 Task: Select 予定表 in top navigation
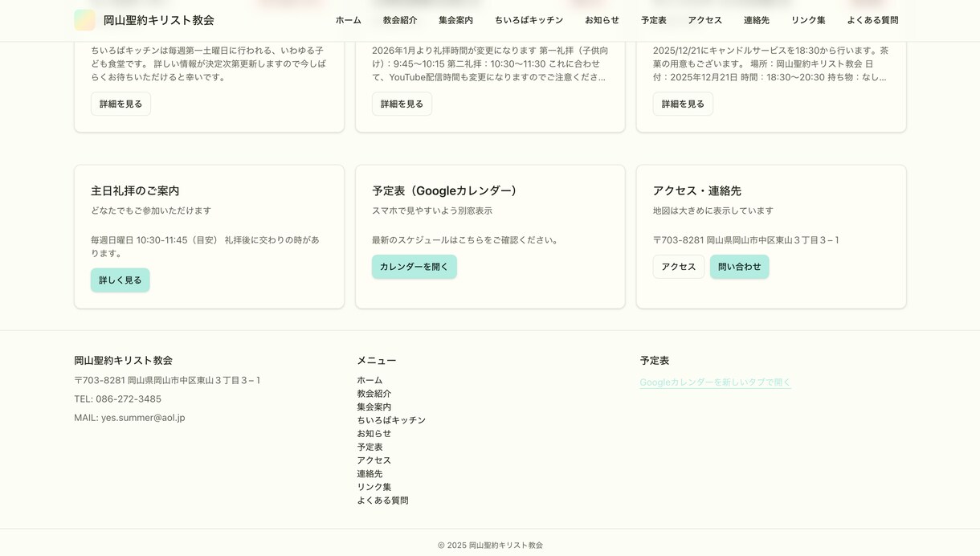(654, 20)
